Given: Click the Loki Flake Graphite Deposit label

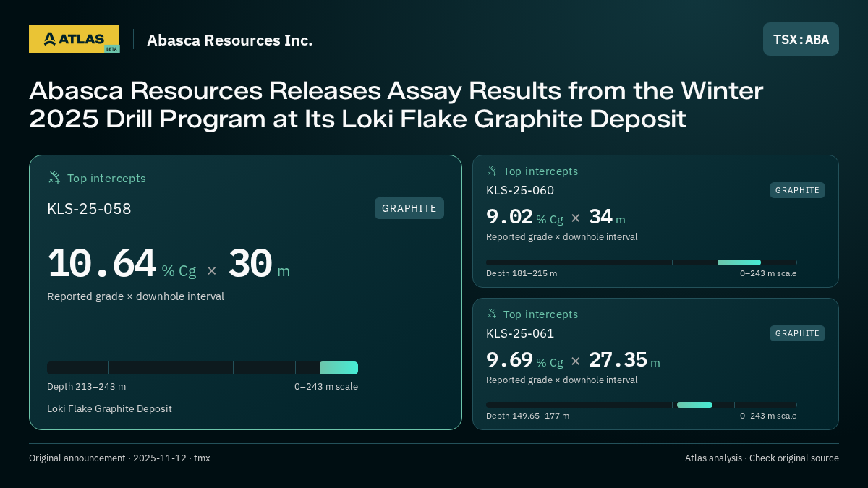Looking at the screenshot, I should click(109, 408).
